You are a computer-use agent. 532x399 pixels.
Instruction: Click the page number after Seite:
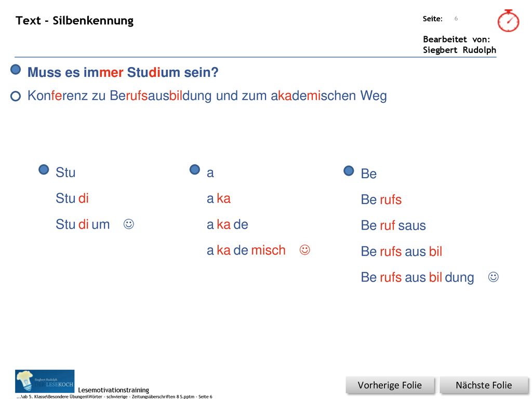[456, 18]
